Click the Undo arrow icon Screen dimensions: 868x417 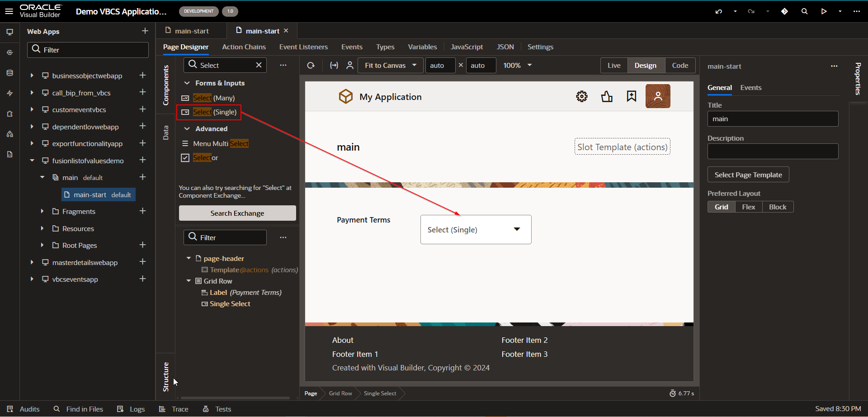click(719, 11)
